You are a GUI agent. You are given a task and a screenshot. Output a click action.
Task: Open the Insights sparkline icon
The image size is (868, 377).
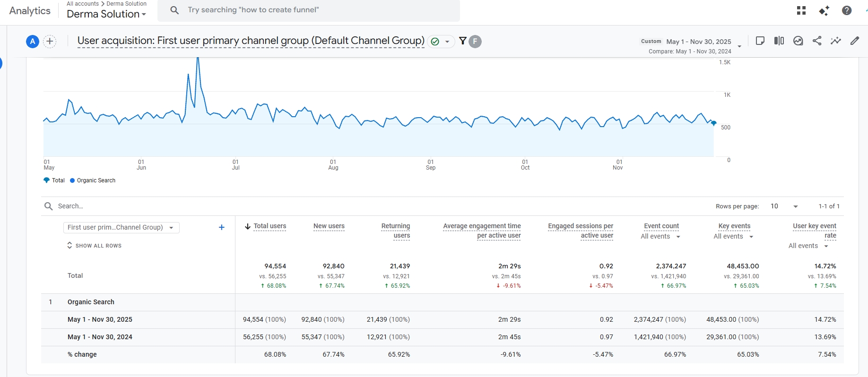click(836, 41)
